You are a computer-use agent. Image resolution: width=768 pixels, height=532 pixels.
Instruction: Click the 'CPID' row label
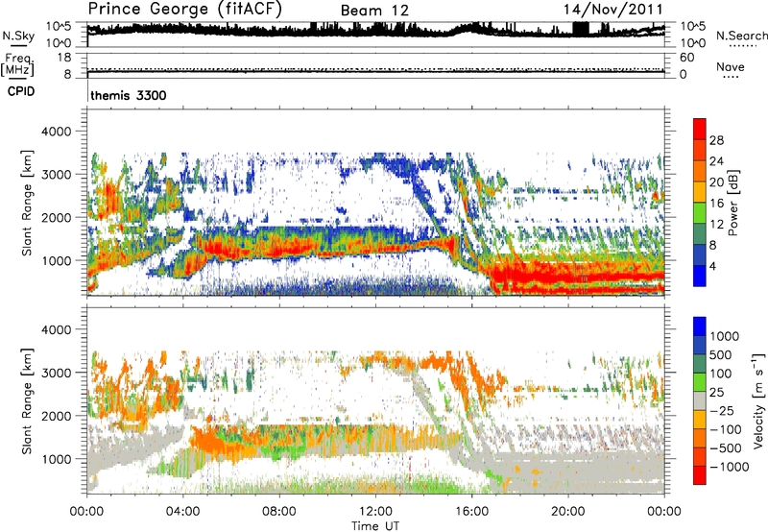coord(21,91)
